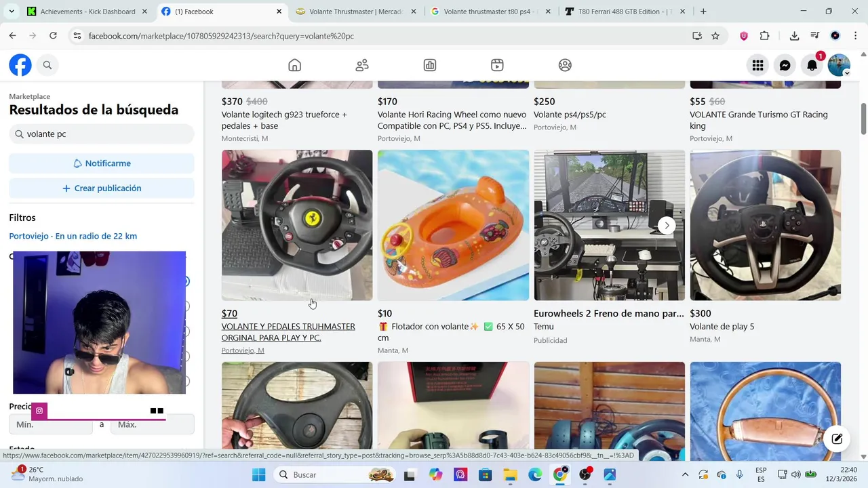Click the browser address bar URL

[221, 36]
